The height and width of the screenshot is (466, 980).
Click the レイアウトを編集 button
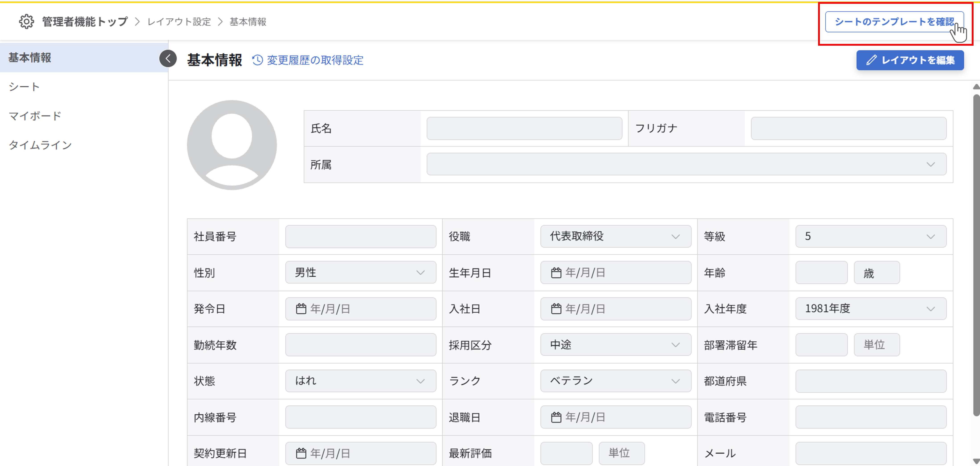coord(910,60)
